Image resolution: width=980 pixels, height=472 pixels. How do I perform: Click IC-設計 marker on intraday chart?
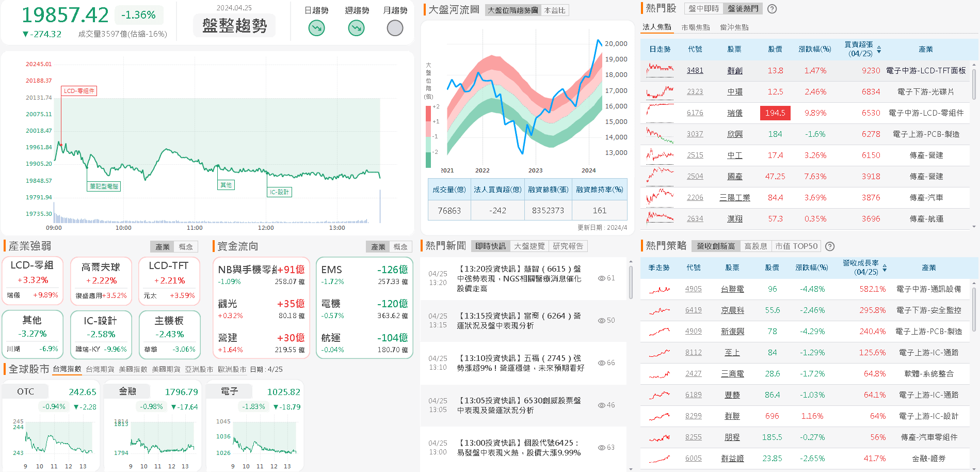[x=279, y=192]
